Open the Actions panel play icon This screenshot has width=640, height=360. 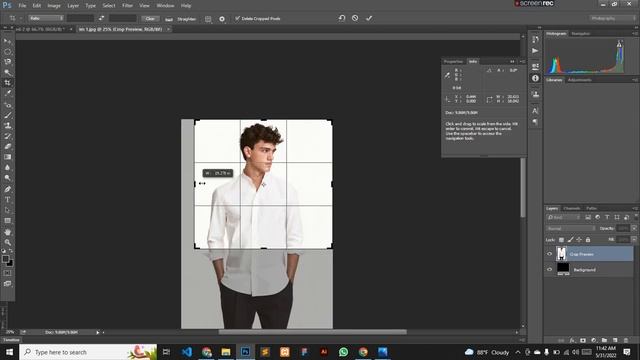pos(535,51)
